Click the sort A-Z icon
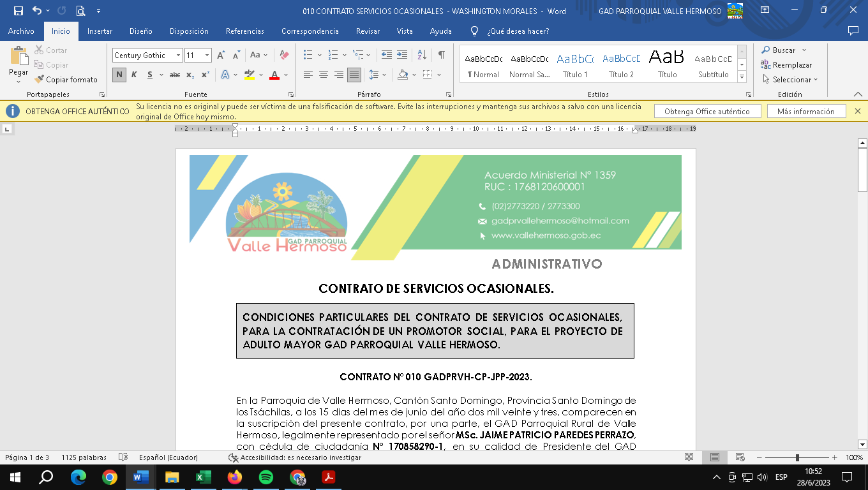 [422, 56]
